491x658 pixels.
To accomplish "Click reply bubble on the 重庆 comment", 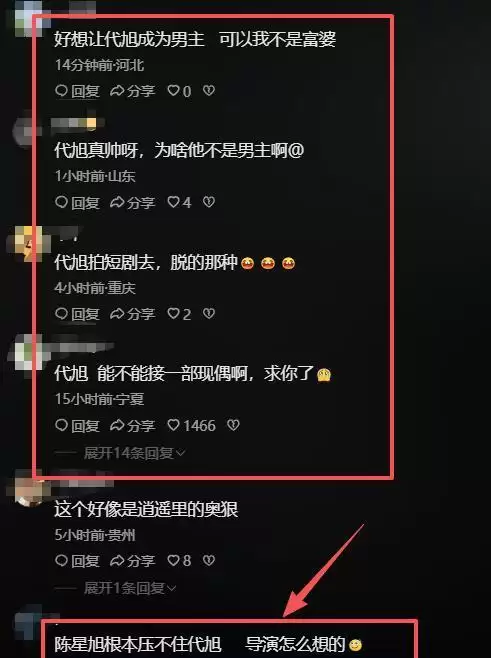I will pos(77,314).
